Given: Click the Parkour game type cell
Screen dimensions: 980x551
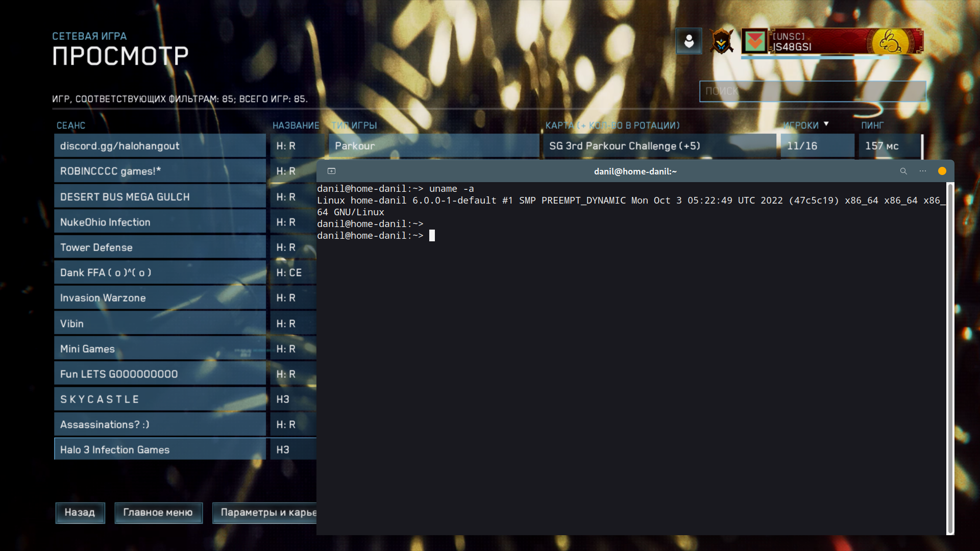Looking at the screenshot, I should 434,146.
